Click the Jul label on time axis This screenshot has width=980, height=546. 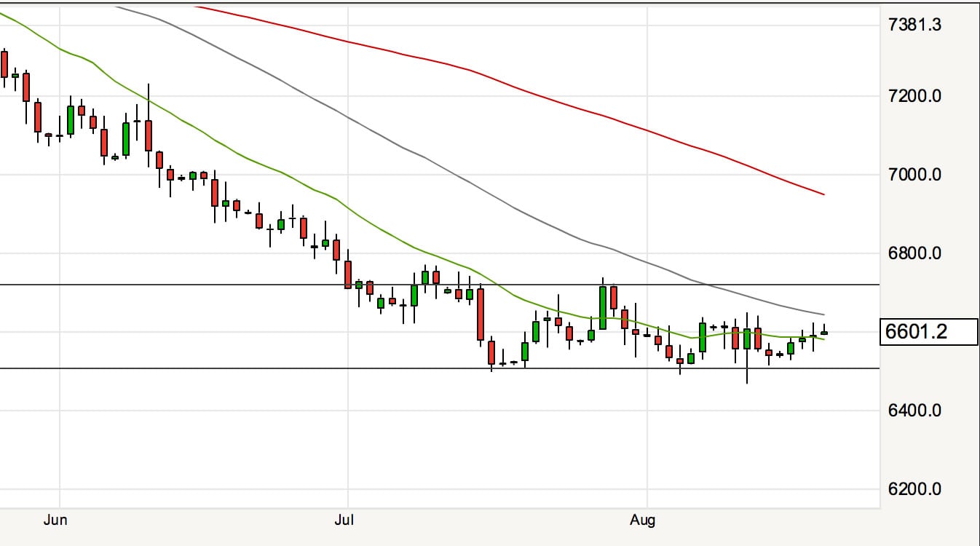click(x=344, y=520)
